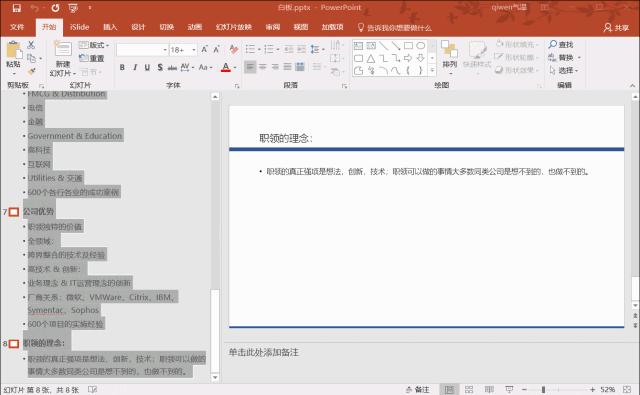Image resolution: width=640 pixels, height=395 pixels.
Task: Center text in paragraph group
Action: coord(263,67)
